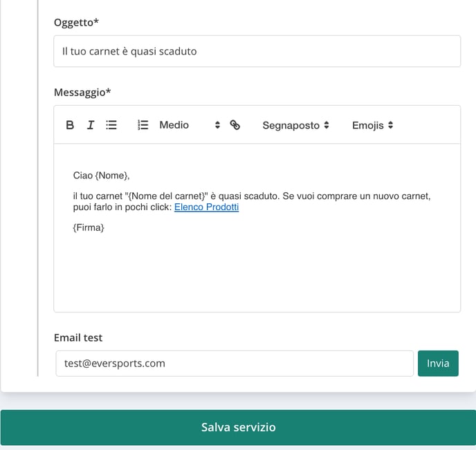The image size is (476, 450).
Task: Open the Medio font size dropdown
Action: pyautogui.click(x=190, y=125)
